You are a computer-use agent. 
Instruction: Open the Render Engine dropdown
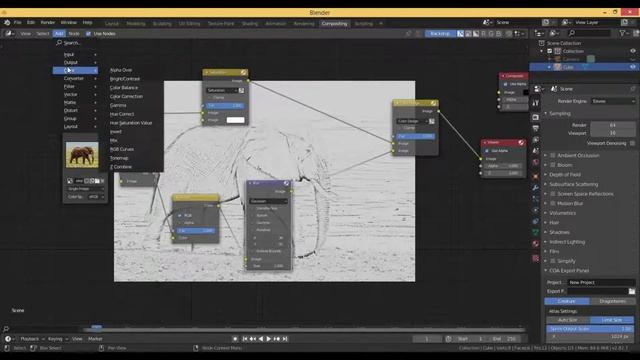point(613,101)
